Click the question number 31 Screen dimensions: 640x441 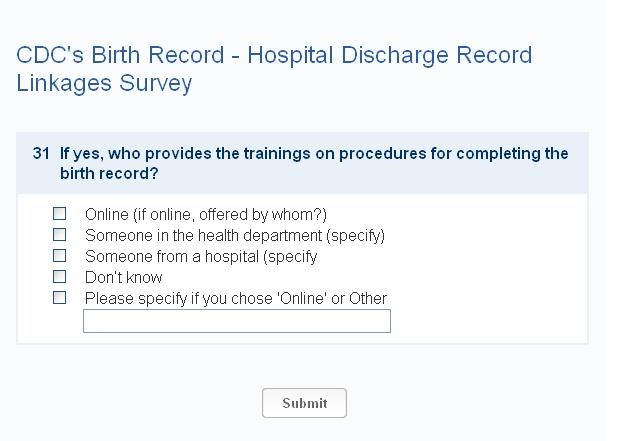coord(41,154)
